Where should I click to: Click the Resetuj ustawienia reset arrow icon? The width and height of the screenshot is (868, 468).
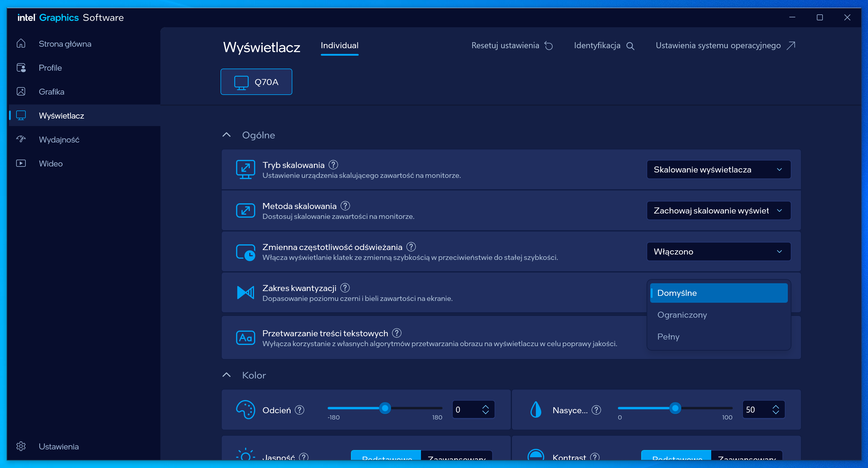(x=548, y=46)
